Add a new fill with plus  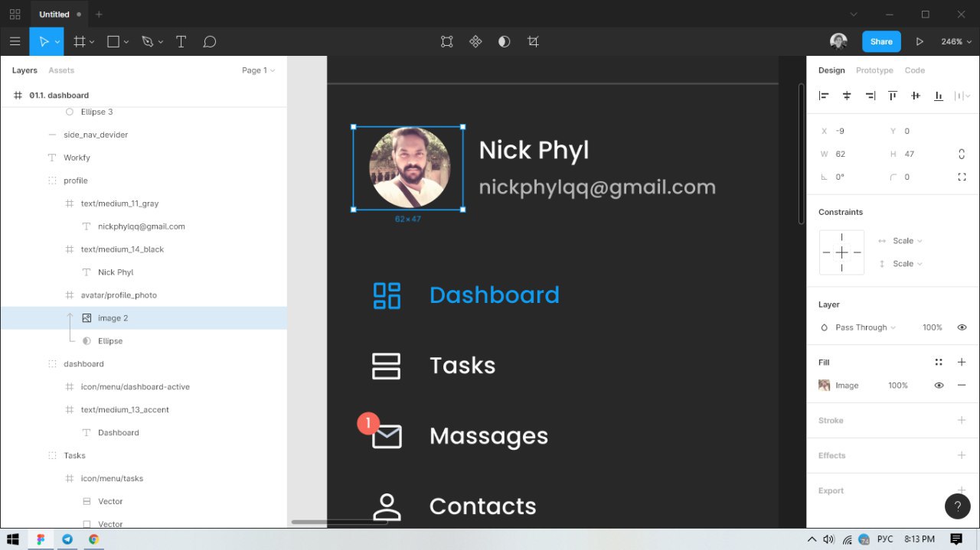962,363
